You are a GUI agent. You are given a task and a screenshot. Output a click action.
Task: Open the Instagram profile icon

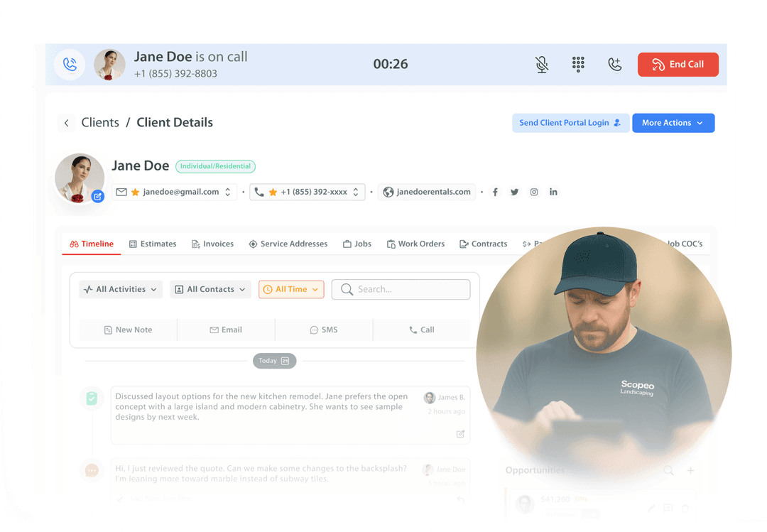(x=533, y=192)
